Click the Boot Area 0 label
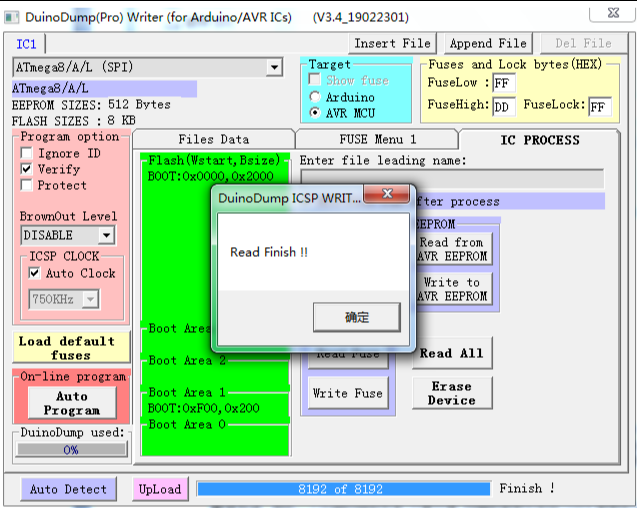This screenshot has width=637, height=508. [187, 425]
